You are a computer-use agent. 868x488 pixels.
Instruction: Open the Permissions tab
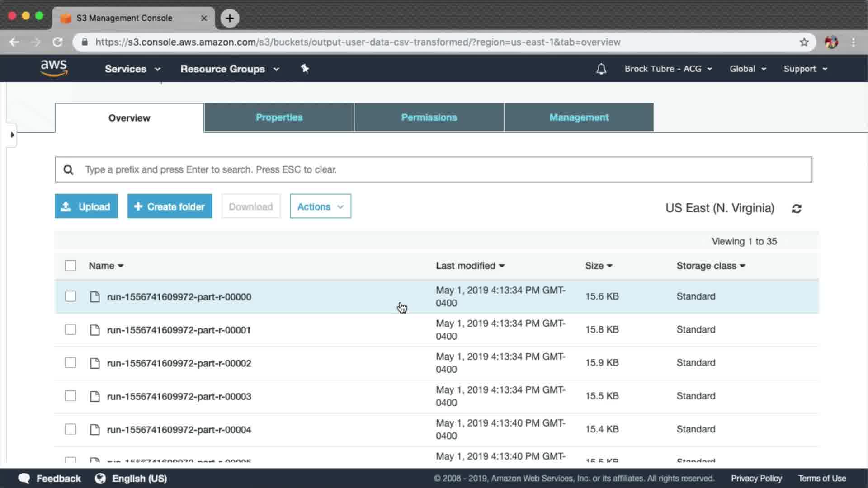tap(429, 117)
